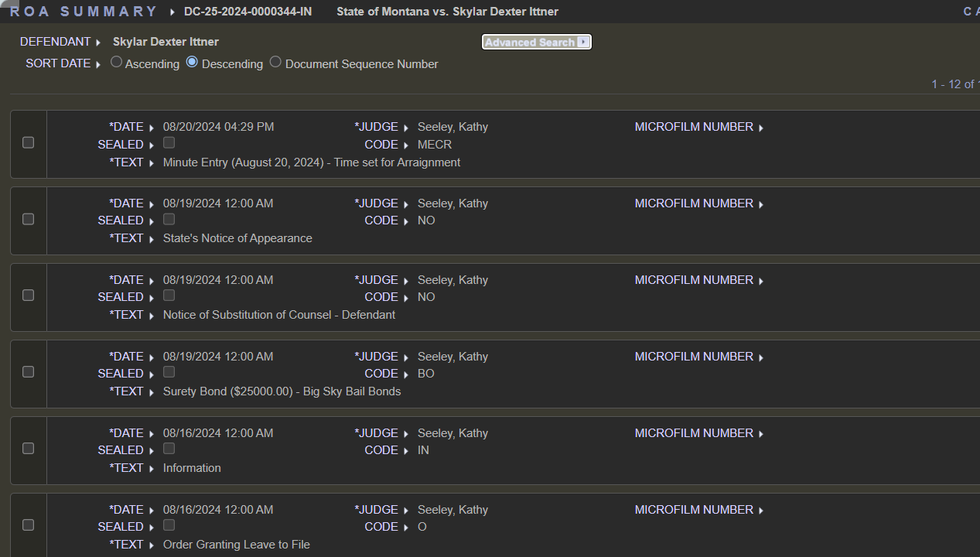This screenshot has height=557, width=980.
Task: Click CODE arrow beside MECR
Action: click(x=406, y=145)
